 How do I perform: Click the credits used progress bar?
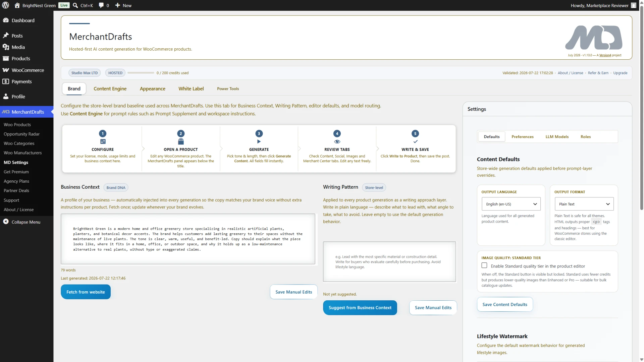tap(141, 73)
